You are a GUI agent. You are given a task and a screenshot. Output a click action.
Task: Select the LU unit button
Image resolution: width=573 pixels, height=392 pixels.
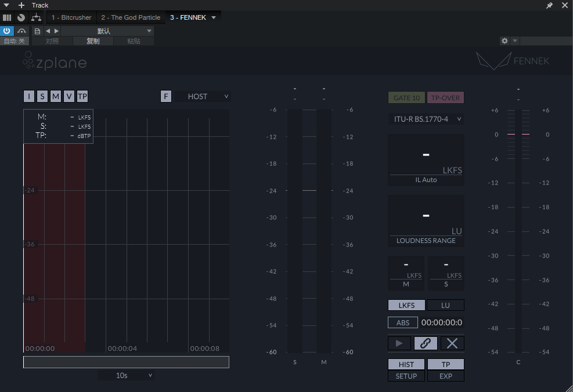pyautogui.click(x=445, y=305)
